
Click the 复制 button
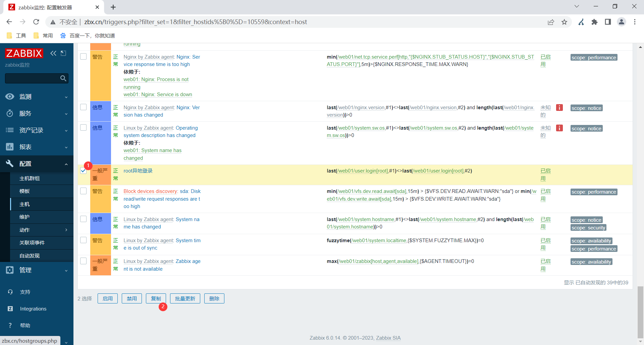pyautogui.click(x=156, y=298)
